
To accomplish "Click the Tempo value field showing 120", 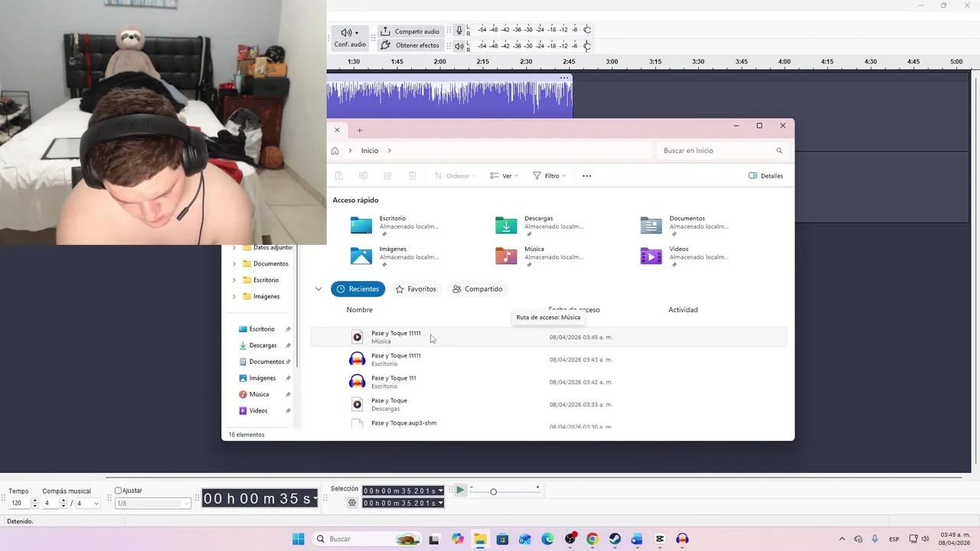I will pyautogui.click(x=20, y=503).
